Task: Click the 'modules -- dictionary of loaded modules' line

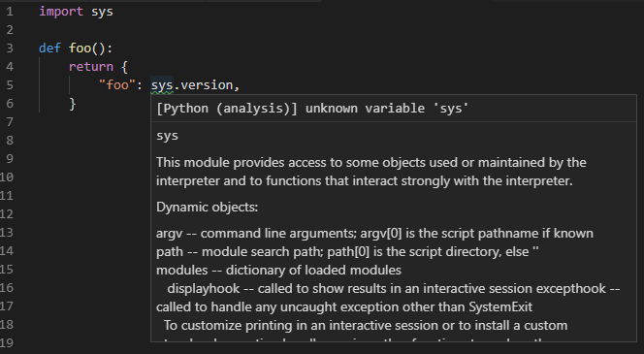Action: click(278, 271)
